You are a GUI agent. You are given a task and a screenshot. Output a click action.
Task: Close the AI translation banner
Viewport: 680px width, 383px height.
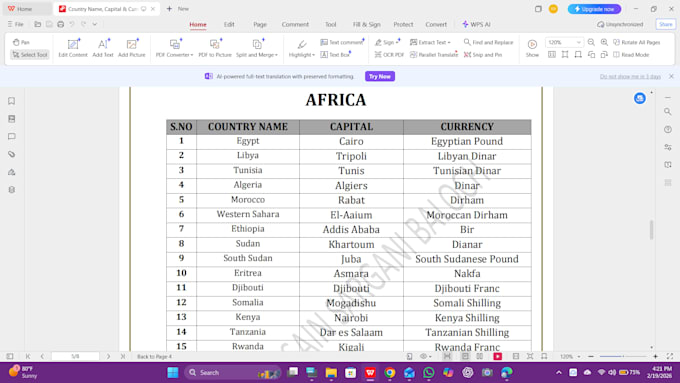671,76
